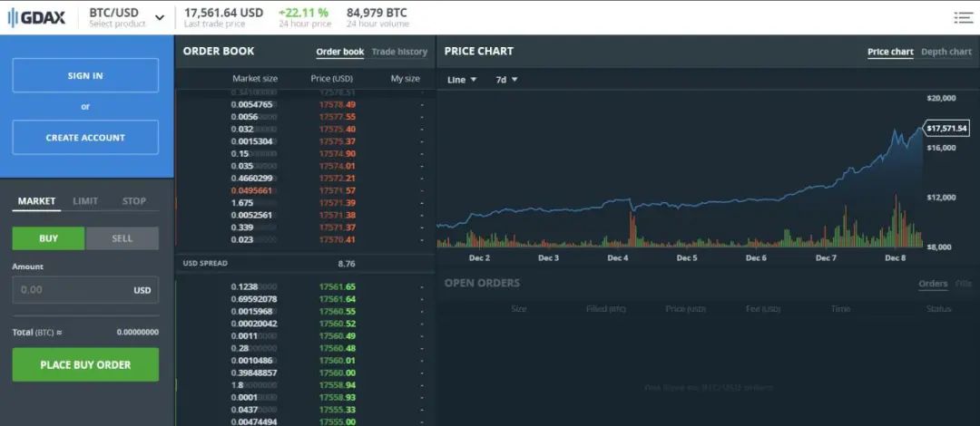Toggle the SELL order side
Image resolution: width=980 pixels, height=426 pixels.
[x=122, y=238]
